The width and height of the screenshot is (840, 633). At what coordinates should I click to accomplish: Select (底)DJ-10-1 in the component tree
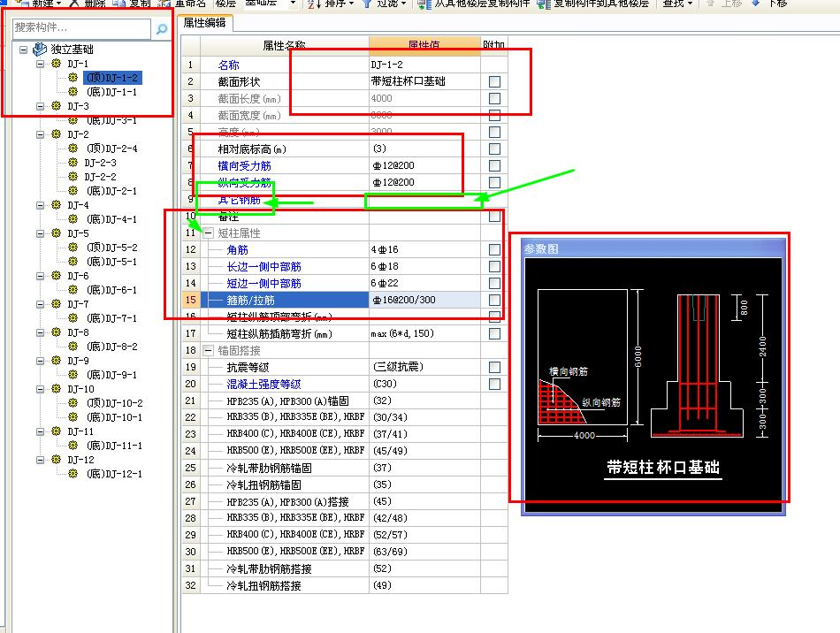(114, 417)
